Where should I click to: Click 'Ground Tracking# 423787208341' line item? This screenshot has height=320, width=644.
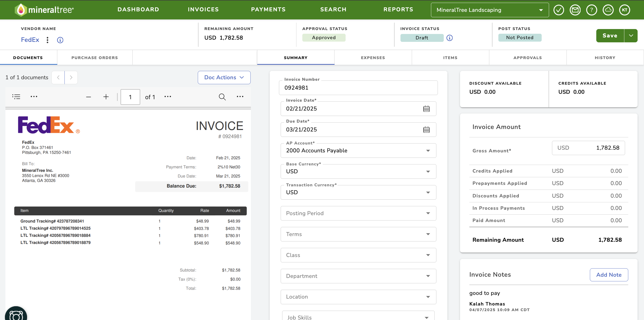[x=52, y=222]
